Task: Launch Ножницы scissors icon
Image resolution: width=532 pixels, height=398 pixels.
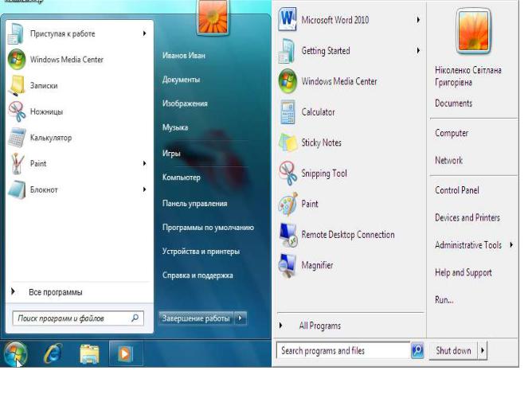Action: click(x=17, y=111)
